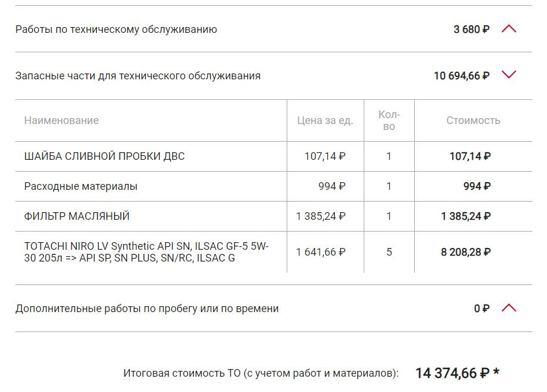
Task: Select the TOTACHI NIRO LV Synthetic oil item
Action: (147, 252)
